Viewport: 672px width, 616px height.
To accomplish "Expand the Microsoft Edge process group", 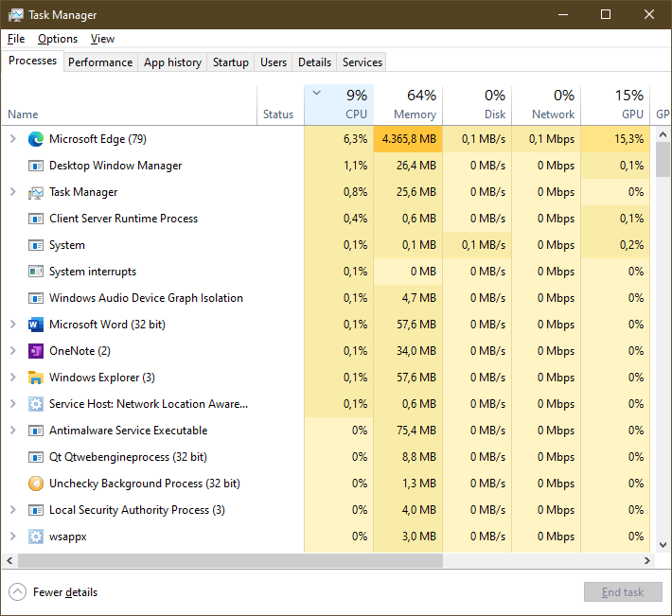I will (13, 139).
